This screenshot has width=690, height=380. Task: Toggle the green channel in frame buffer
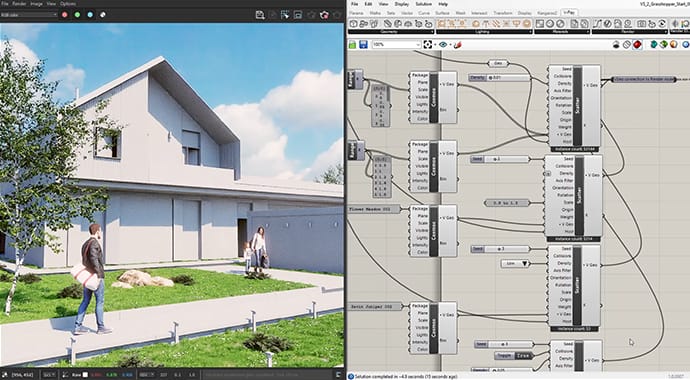click(77, 15)
